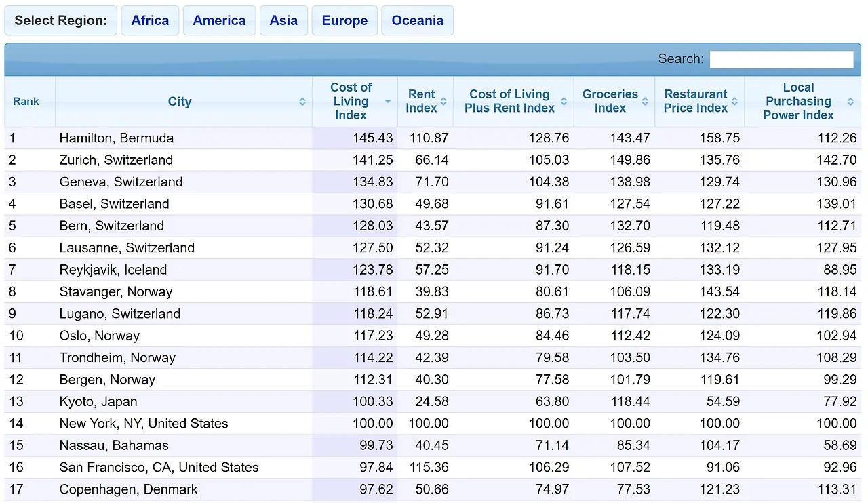Click sort arrows next to Rent Index
868x503 pixels.
coord(443,102)
